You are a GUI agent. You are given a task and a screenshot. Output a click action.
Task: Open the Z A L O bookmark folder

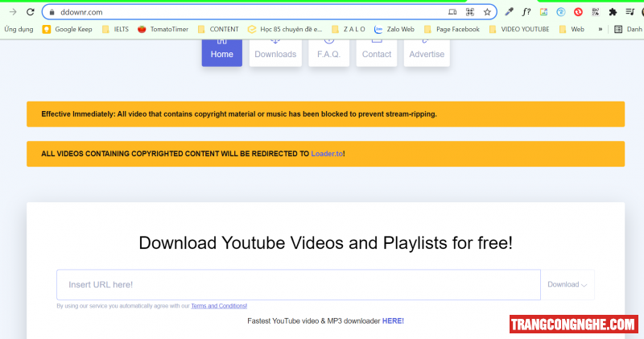point(349,29)
